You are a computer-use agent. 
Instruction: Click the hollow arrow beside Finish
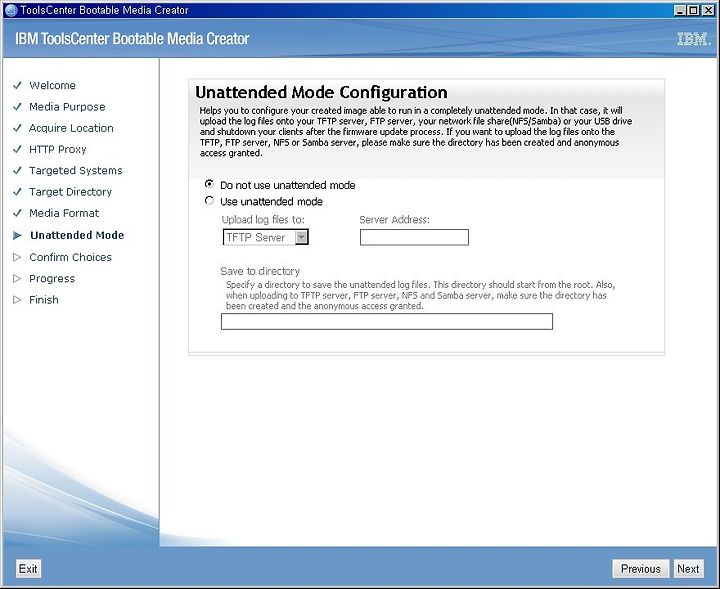pos(17,300)
